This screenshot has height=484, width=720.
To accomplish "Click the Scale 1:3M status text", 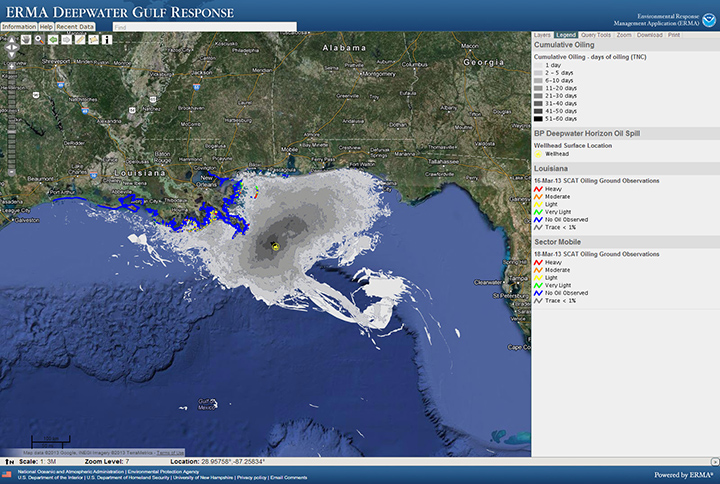I will (x=38, y=461).
